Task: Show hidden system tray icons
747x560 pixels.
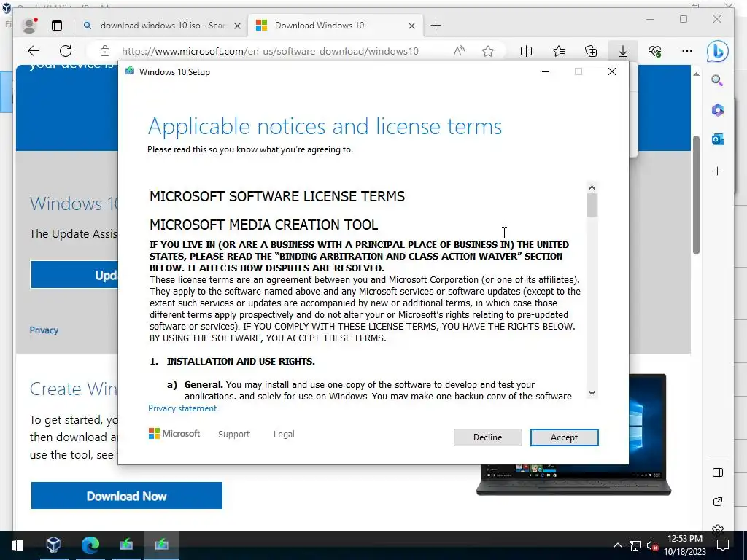Action: tap(617, 545)
